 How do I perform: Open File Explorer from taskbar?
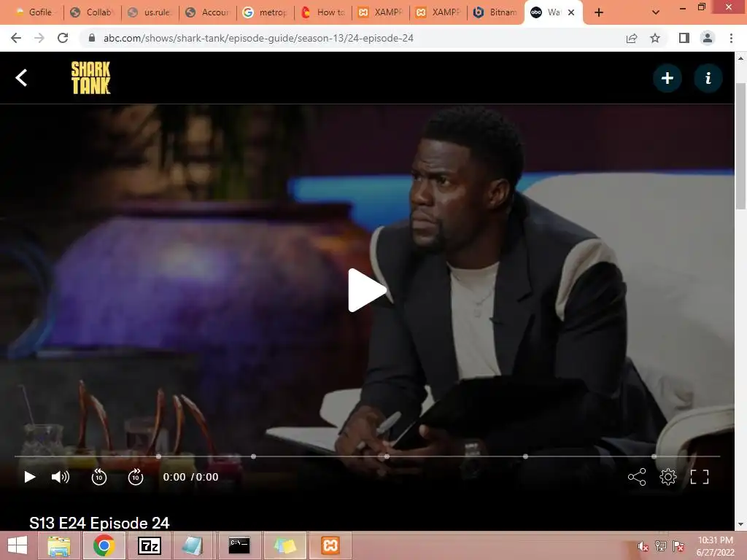(x=59, y=545)
